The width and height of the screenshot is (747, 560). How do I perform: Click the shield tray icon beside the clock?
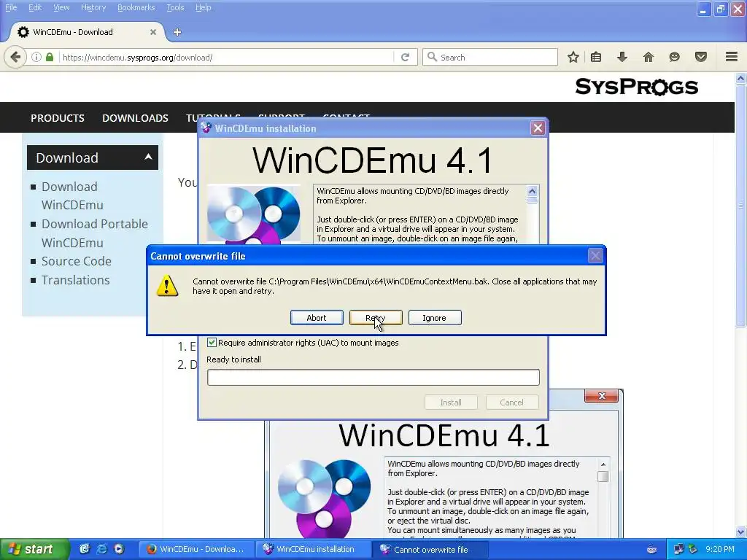[x=693, y=549]
